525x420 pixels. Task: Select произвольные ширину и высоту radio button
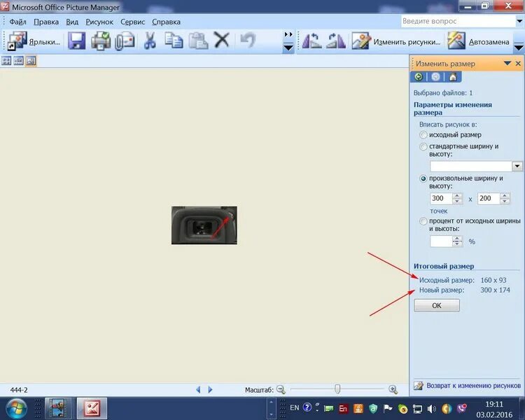coord(423,178)
